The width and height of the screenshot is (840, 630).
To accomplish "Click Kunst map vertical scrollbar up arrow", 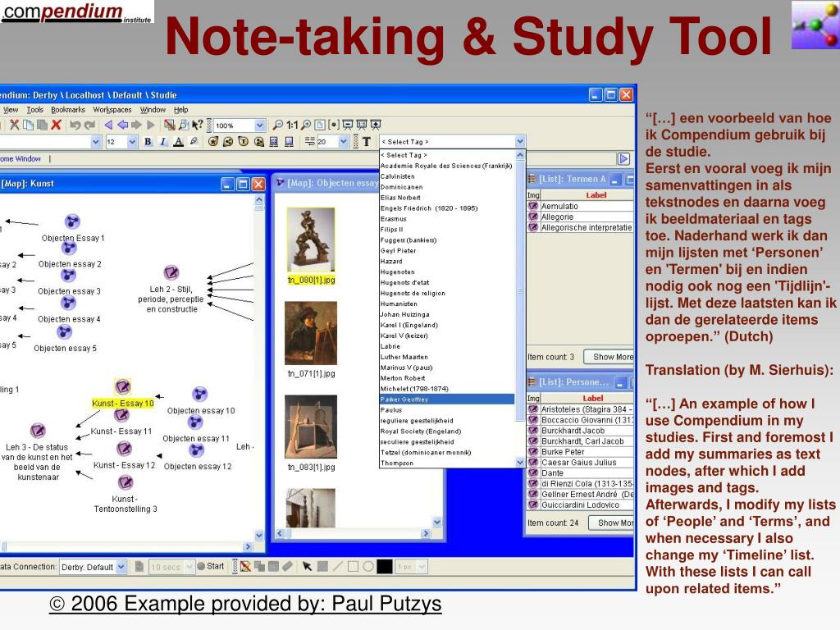I will click(x=259, y=200).
